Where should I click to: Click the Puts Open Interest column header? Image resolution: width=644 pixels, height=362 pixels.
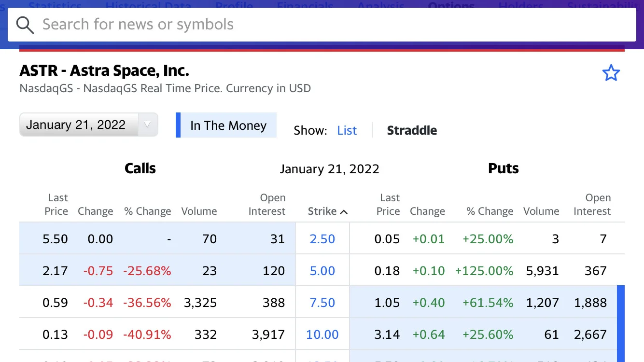(x=595, y=205)
